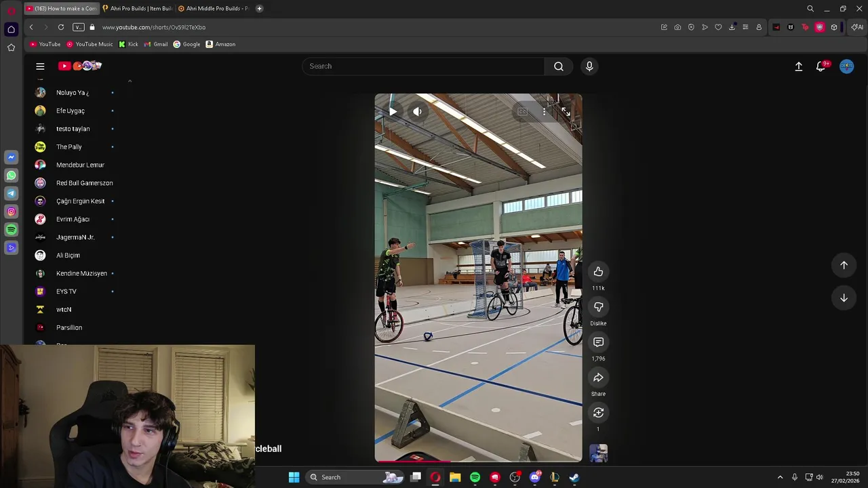Open the channel thumbnail below Remix

(598, 453)
